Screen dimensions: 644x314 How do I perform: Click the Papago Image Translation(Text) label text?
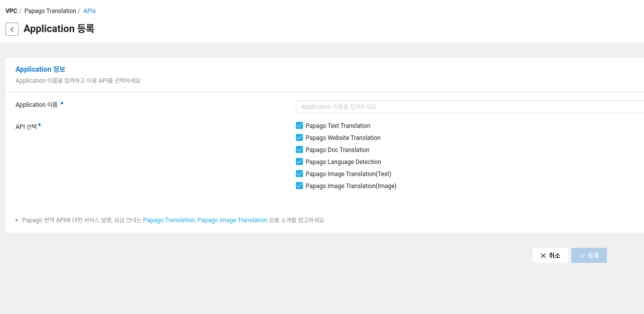(348, 174)
